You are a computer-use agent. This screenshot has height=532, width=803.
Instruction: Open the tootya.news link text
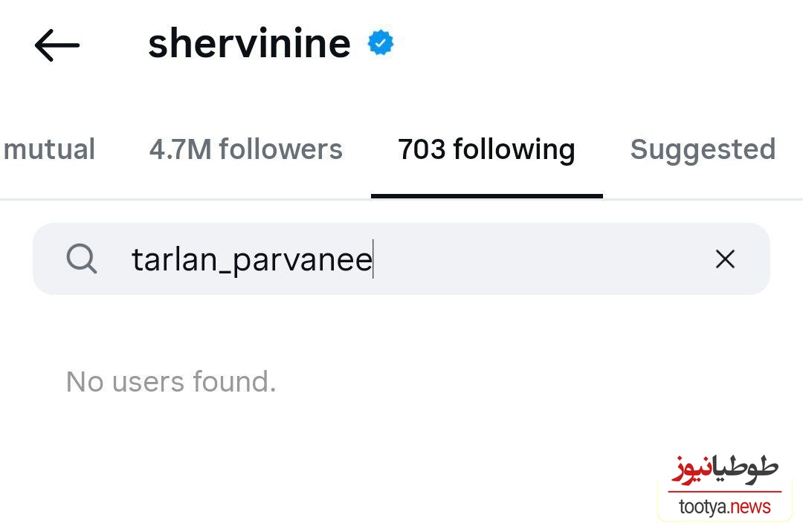[x=725, y=507]
